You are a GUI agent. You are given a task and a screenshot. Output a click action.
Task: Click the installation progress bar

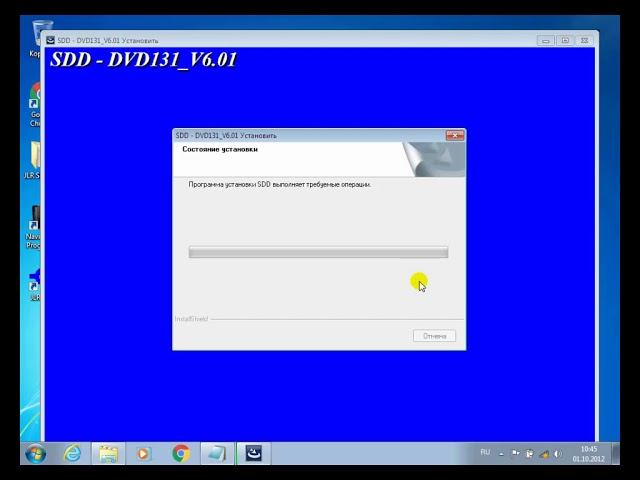pos(318,252)
